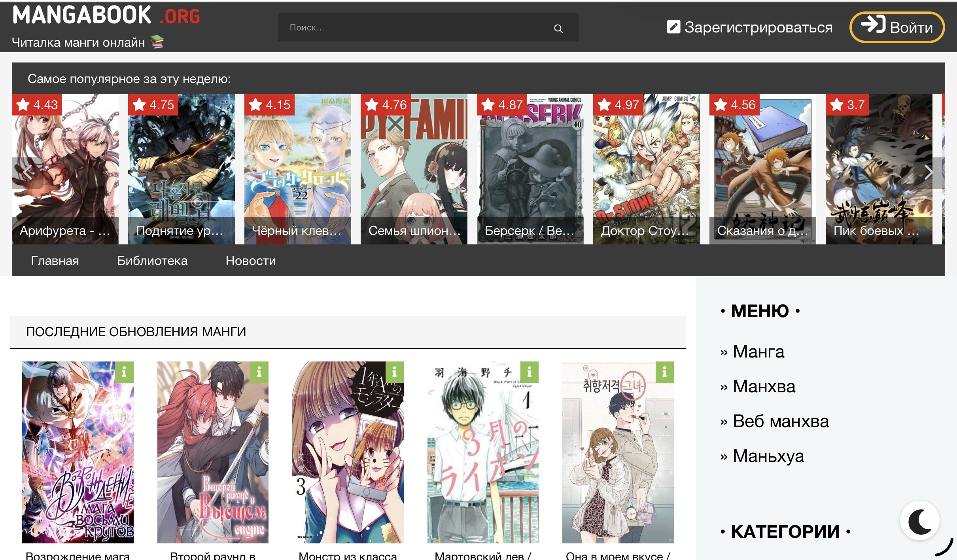The height and width of the screenshot is (560, 957).
Task: Click next arrow in popular carousel
Action: coord(929,172)
